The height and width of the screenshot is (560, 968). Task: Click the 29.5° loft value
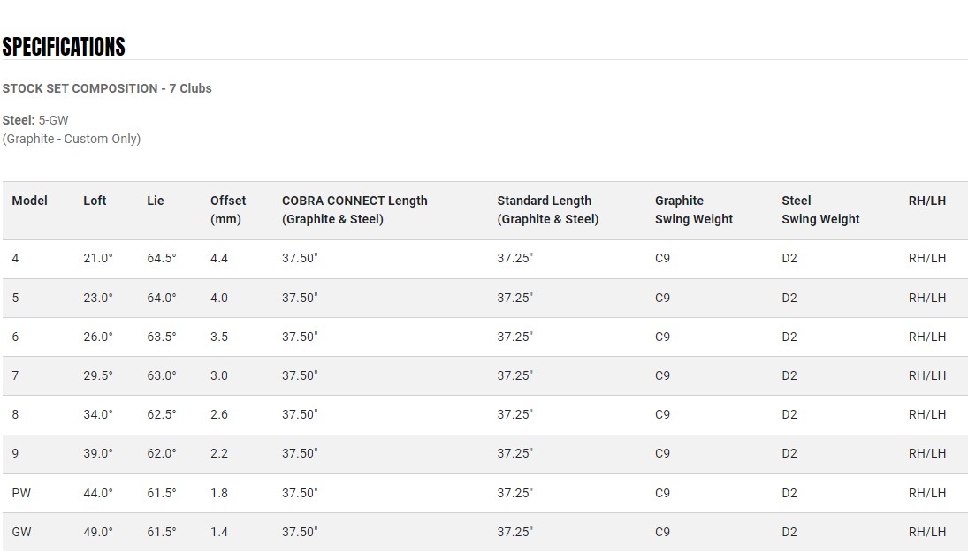click(x=98, y=375)
